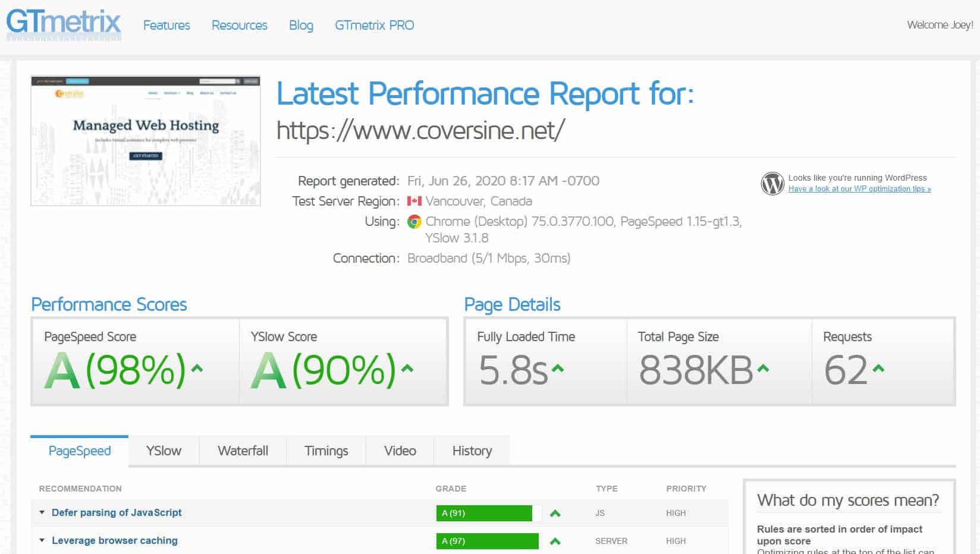
Task: Click green arrow beside Defer parsing grade
Action: 555,513
